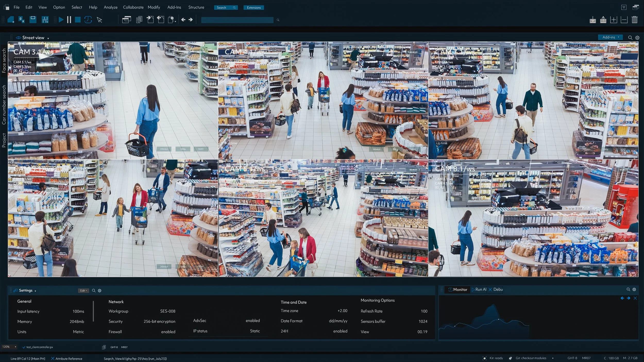644x362 pixels.
Task: Click the wide toolbar search field
Action: click(x=237, y=20)
